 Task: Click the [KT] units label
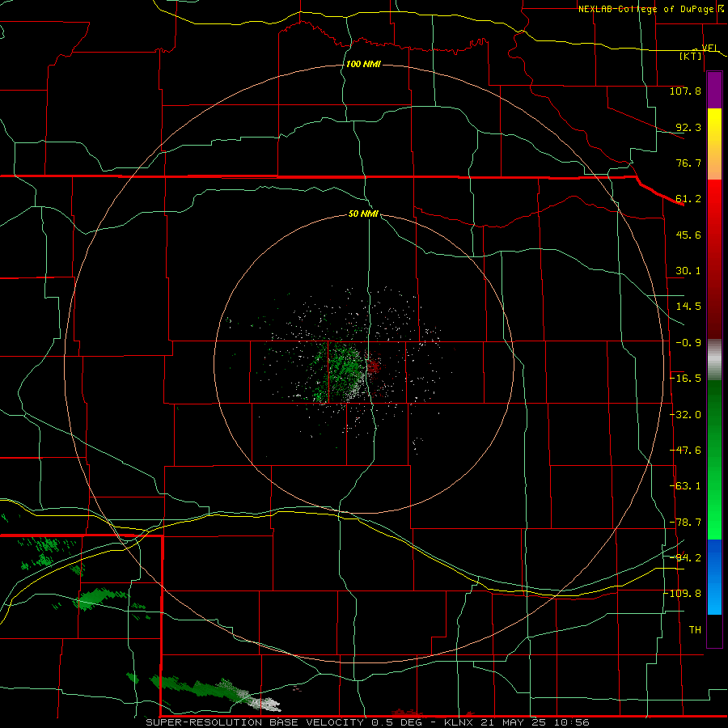(691, 56)
